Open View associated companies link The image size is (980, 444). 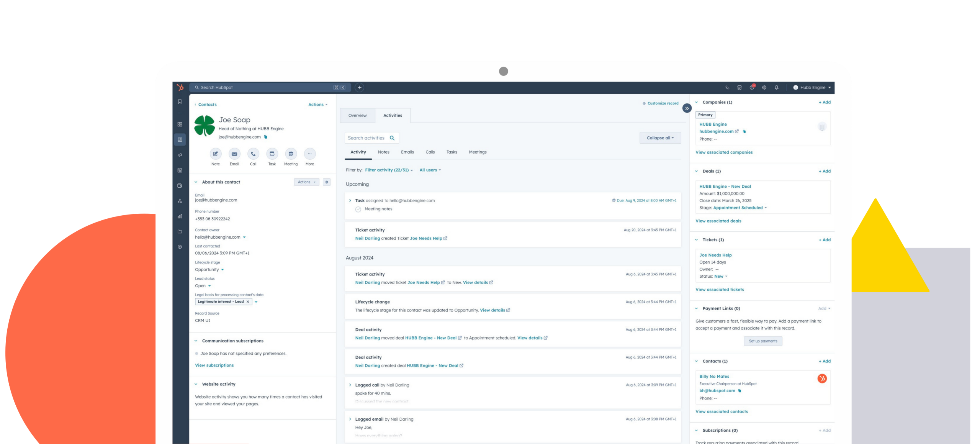pos(724,152)
